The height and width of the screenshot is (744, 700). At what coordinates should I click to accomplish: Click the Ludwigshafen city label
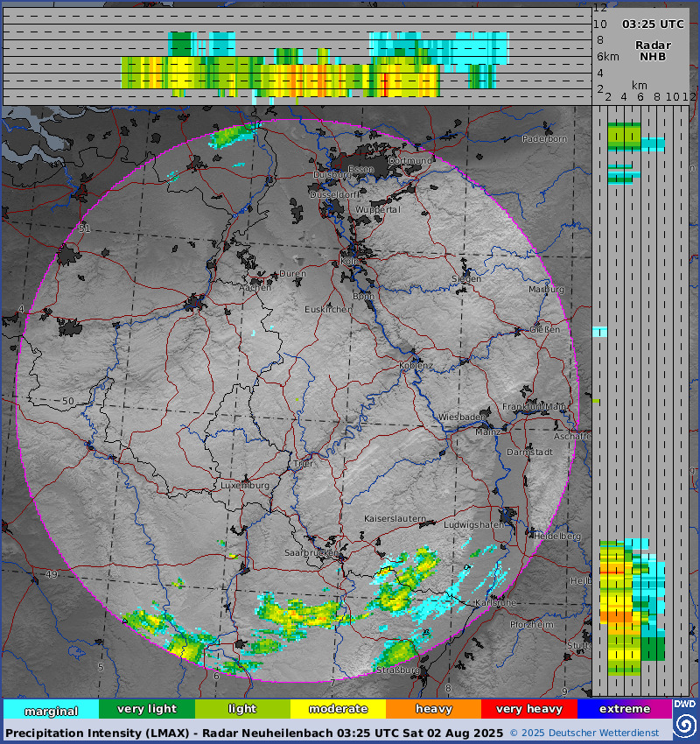[x=473, y=525]
